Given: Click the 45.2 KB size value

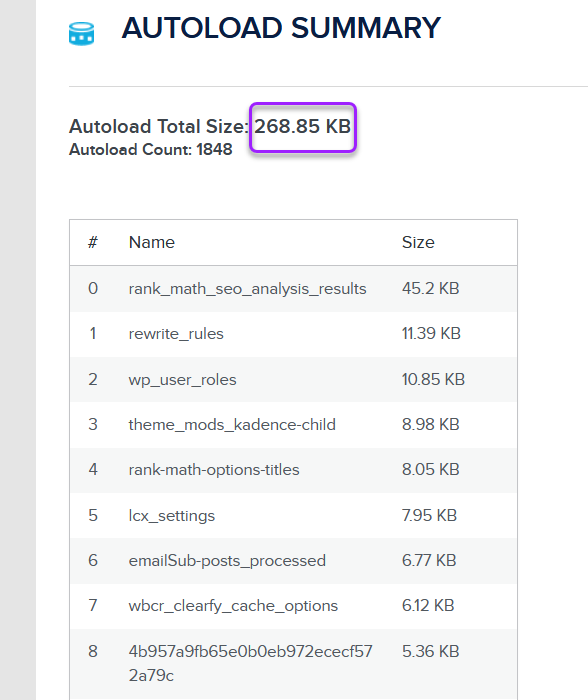Looking at the screenshot, I should [430, 288].
